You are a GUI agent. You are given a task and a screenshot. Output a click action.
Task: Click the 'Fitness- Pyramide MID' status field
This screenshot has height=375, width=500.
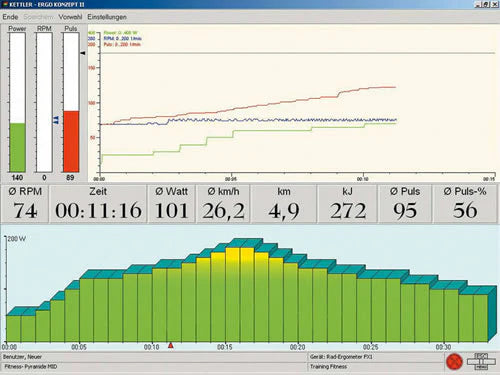pos(154,366)
